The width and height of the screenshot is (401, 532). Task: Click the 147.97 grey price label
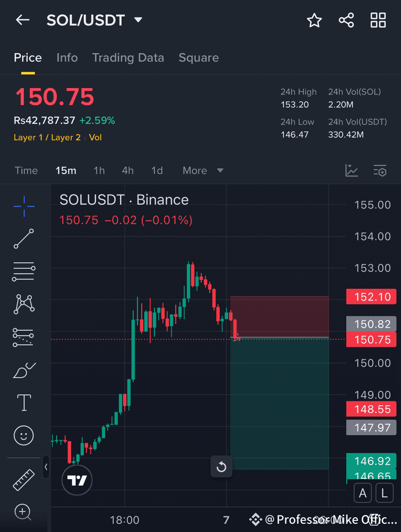[x=371, y=427]
